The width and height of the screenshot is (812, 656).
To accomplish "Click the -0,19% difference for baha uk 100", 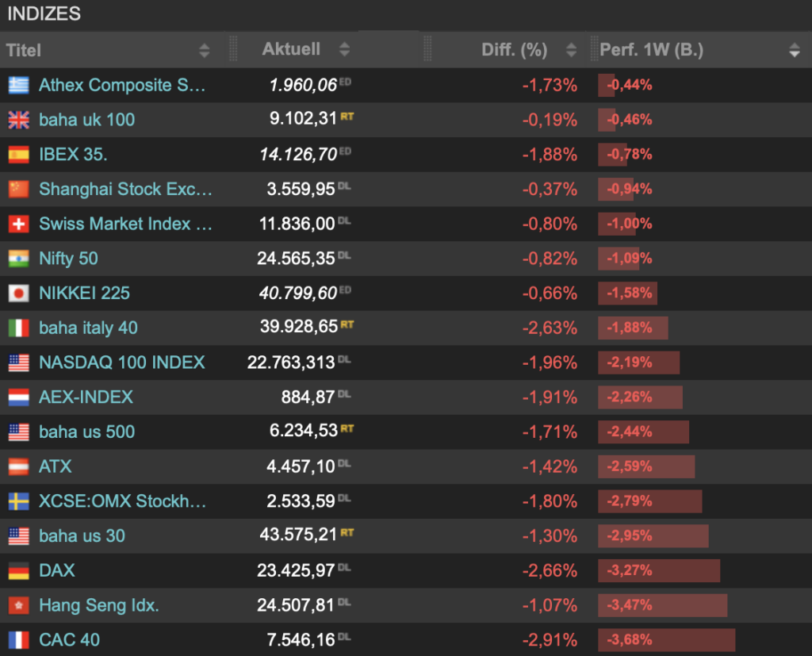I will click(550, 120).
